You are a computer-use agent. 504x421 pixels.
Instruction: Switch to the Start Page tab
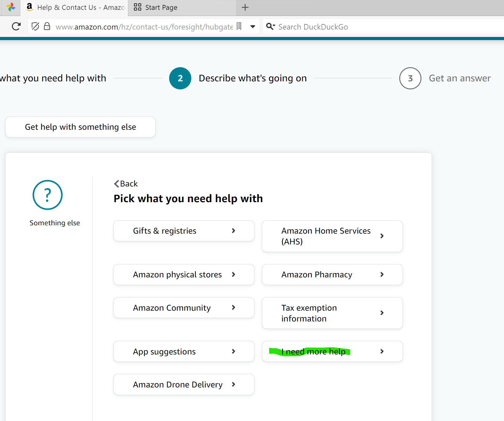point(182,7)
